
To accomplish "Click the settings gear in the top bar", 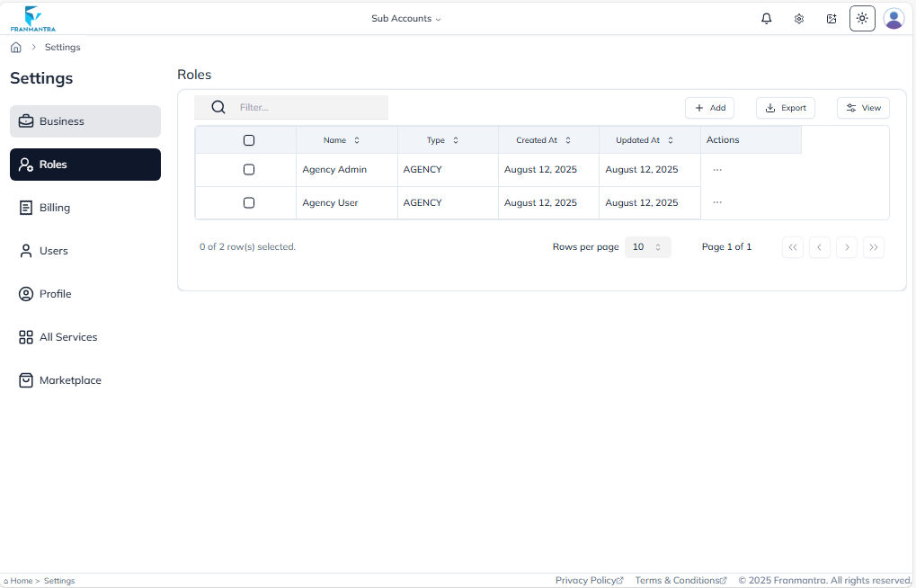I will 798,18.
